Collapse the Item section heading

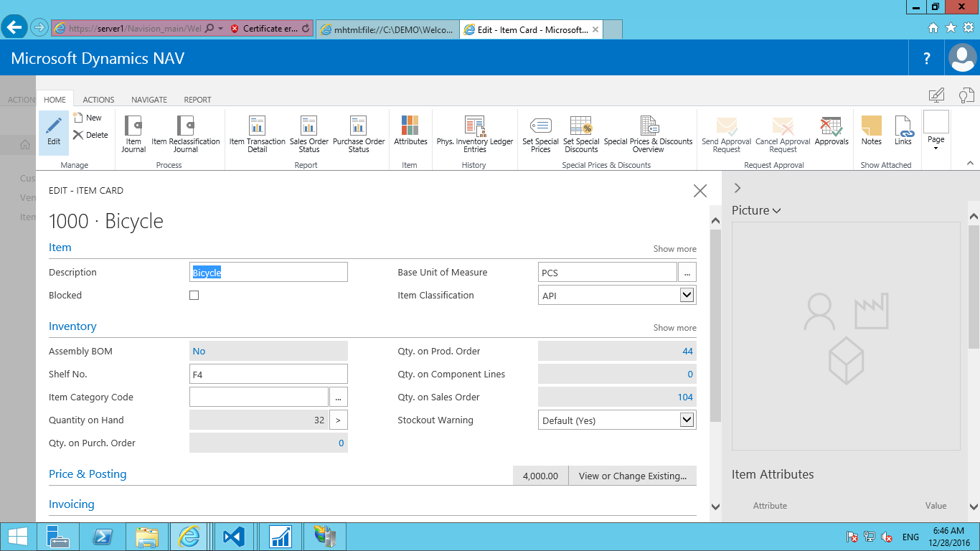(x=60, y=248)
